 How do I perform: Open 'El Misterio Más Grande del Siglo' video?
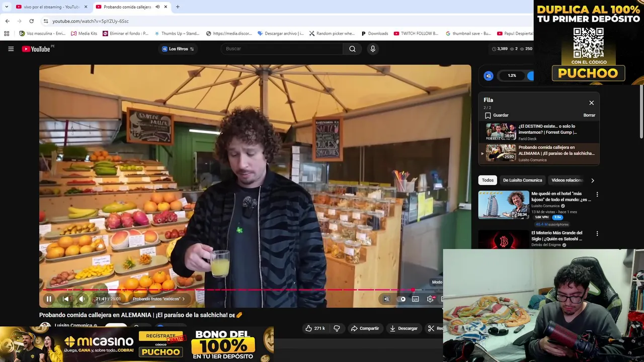click(x=557, y=236)
